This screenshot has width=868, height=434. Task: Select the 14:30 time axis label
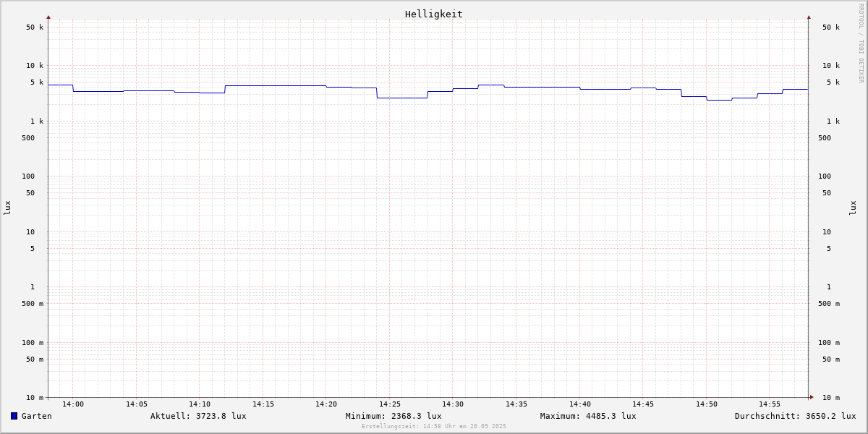pyautogui.click(x=453, y=404)
